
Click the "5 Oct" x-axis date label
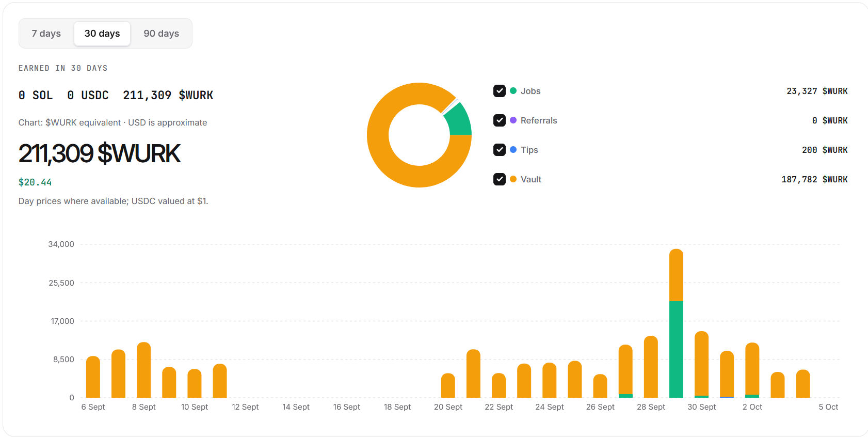828,407
